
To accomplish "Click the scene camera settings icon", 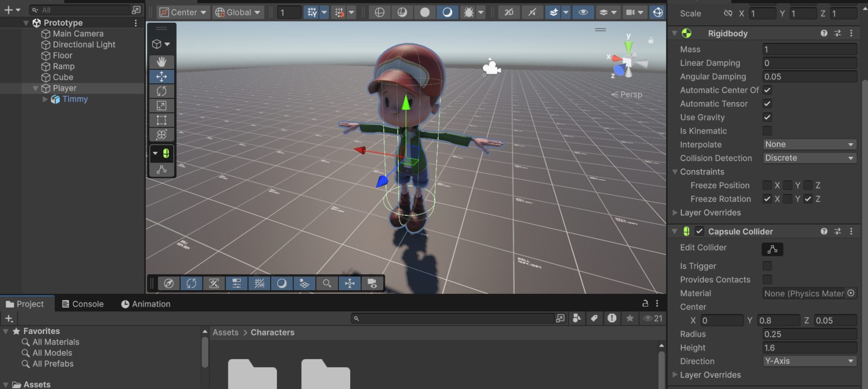I will pyautogui.click(x=630, y=12).
